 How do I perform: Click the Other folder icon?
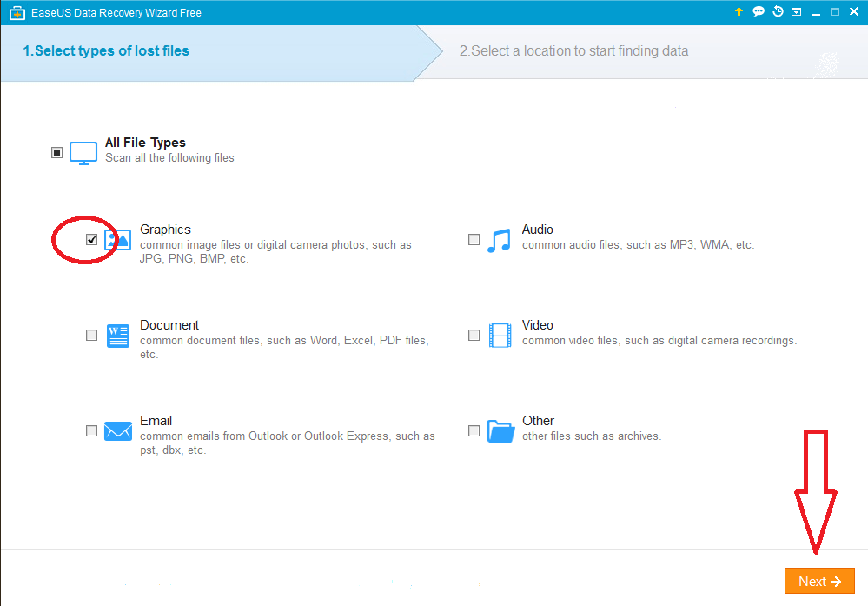click(500, 431)
